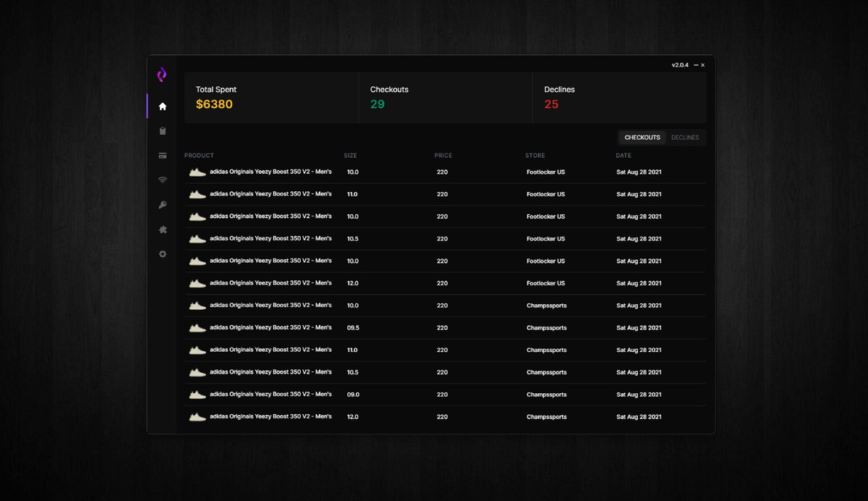
Task: Click date in Footlocker US size 10.5 row
Action: click(x=639, y=239)
